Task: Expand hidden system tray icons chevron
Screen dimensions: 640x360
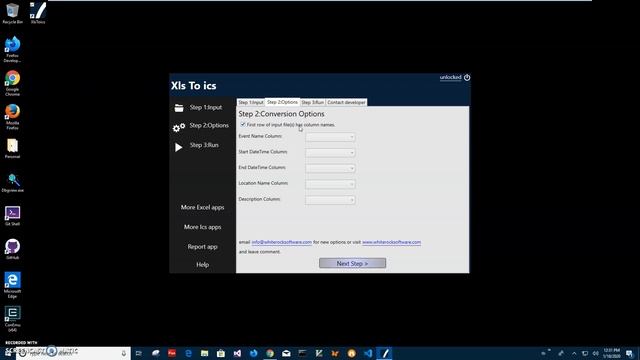Action: point(574,353)
